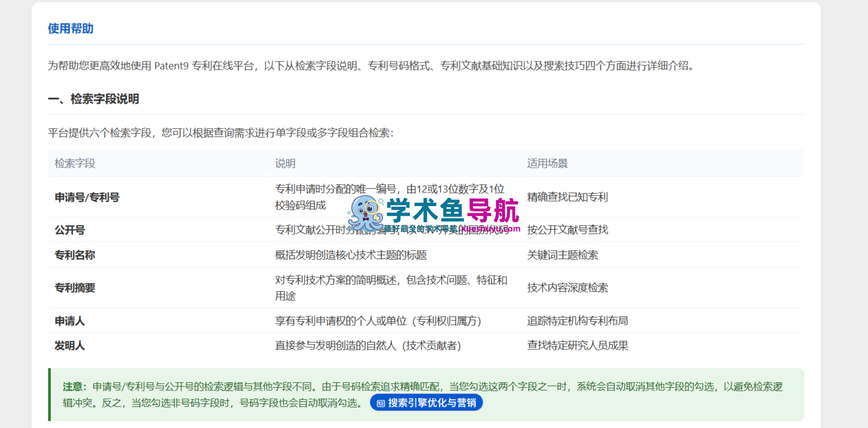
Task: Select the 发明人 table cell
Action: tap(159, 346)
